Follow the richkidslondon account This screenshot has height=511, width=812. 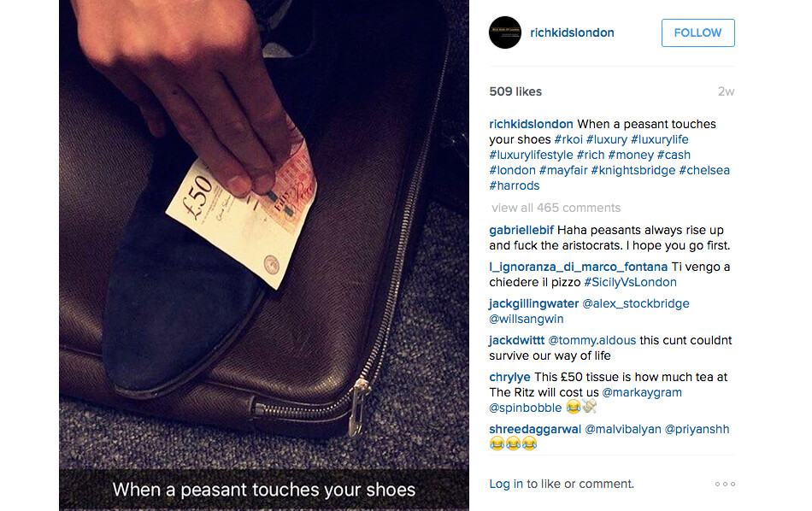pyautogui.click(x=697, y=32)
